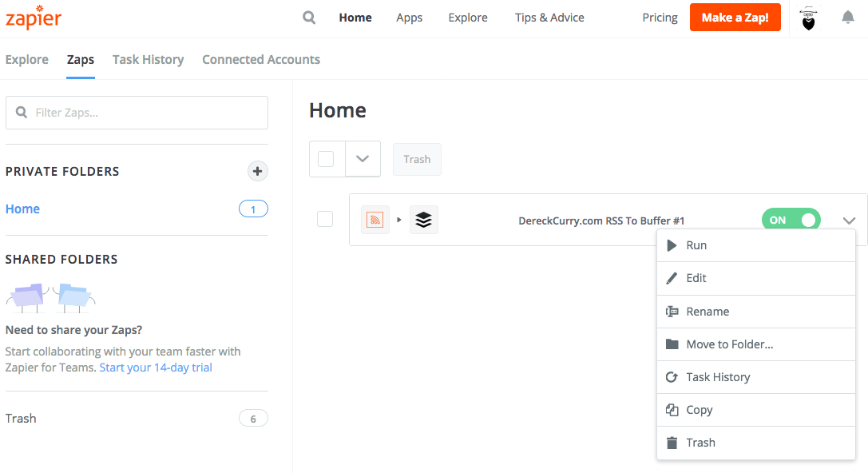
Task: Click the Zapier logo
Action: (34, 18)
